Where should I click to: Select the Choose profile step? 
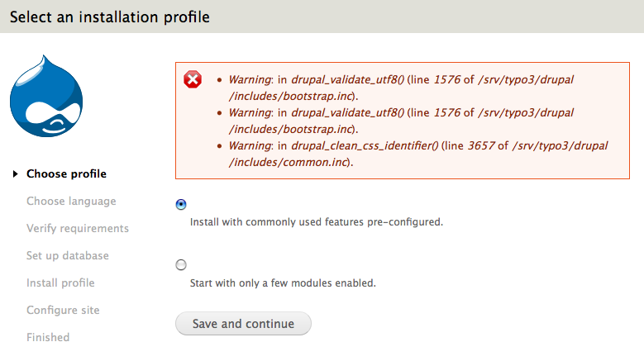pos(66,173)
